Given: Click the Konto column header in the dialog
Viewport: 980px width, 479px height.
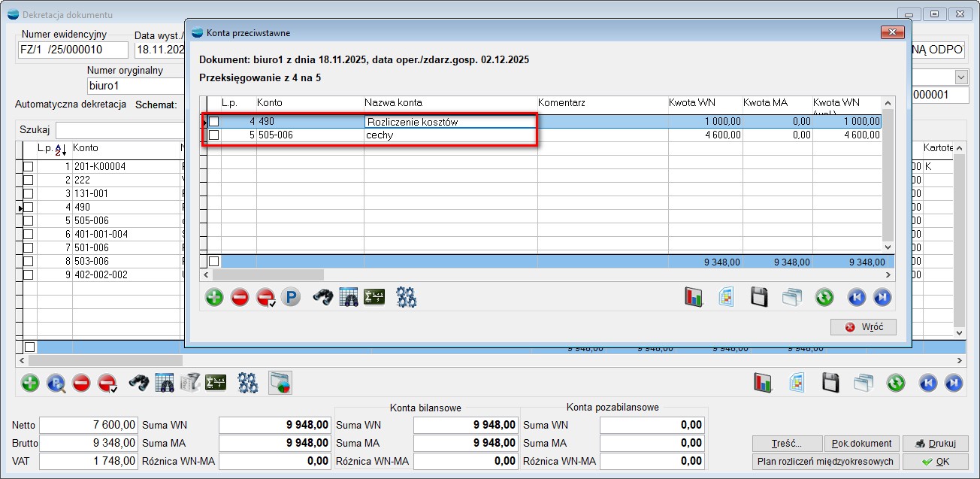Looking at the screenshot, I should point(270,102).
